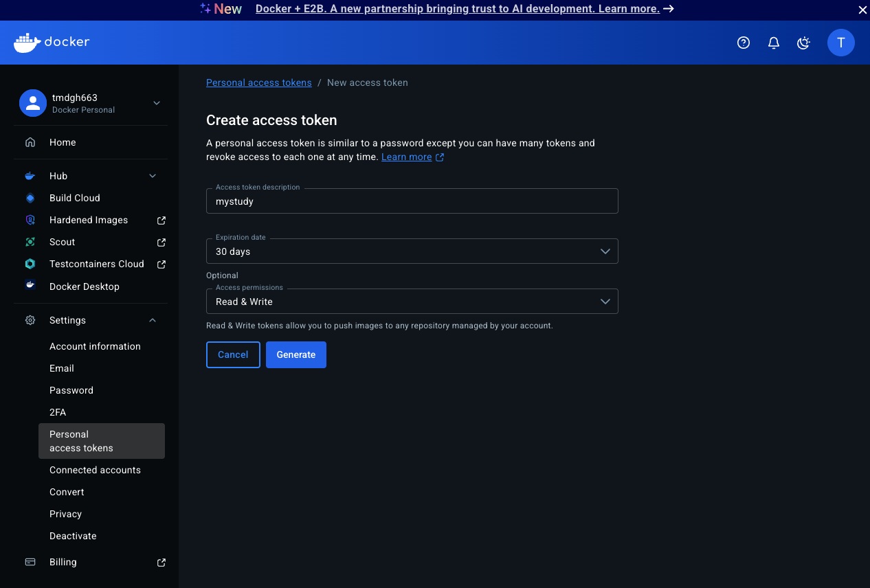Click the Home house icon

tap(30, 142)
